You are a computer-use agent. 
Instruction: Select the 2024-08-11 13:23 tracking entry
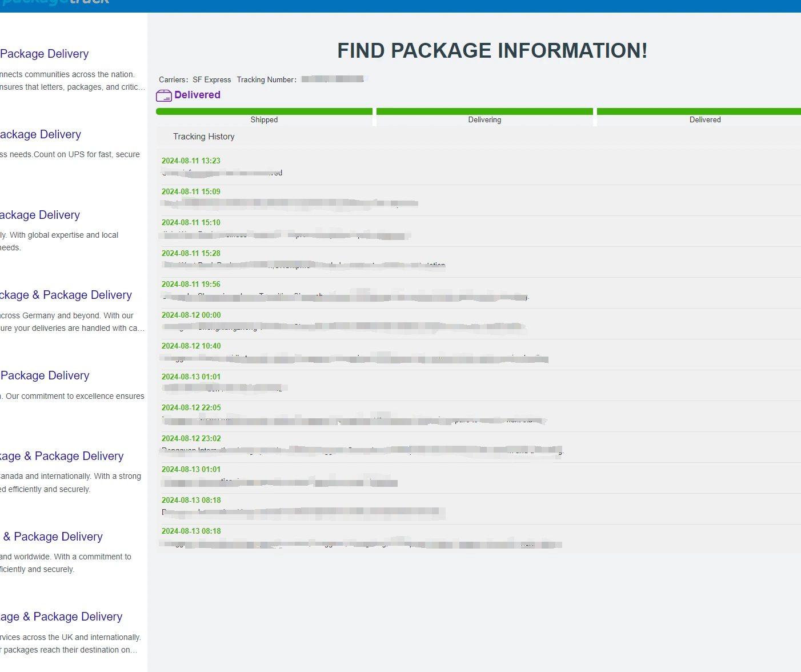tap(191, 161)
